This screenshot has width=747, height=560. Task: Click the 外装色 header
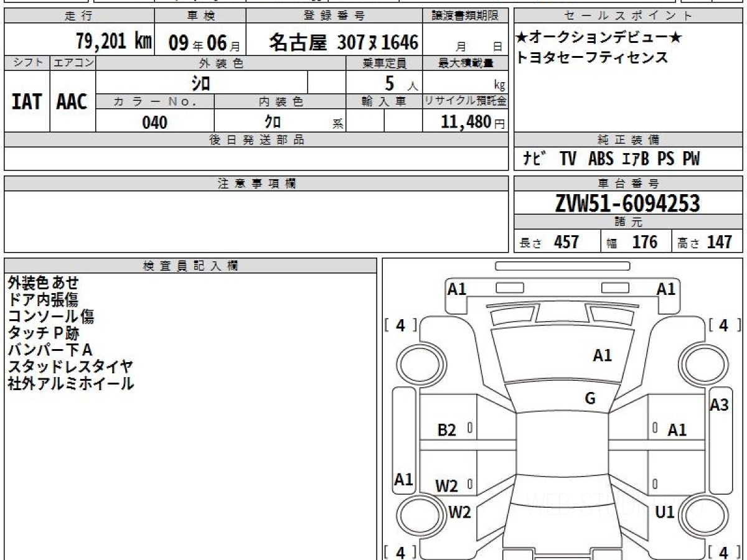point(221,63)
